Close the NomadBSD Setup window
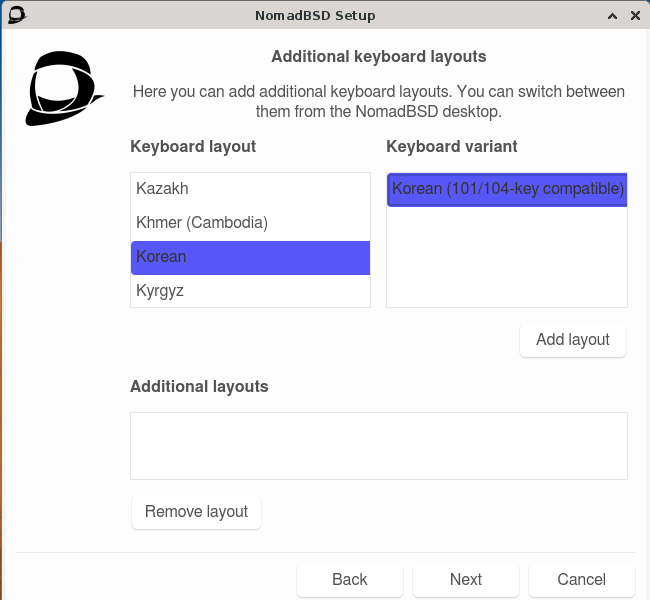650x600 pixels. pyautogui.click(x=635, y=16)
